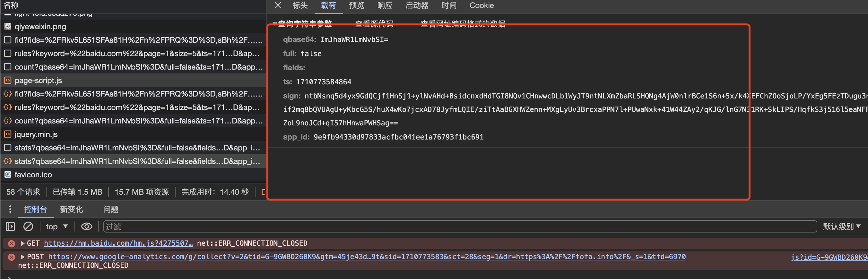Screen dimensions: 868x279
Task: Click the eye icon for live expression
Action: [87, 226]
